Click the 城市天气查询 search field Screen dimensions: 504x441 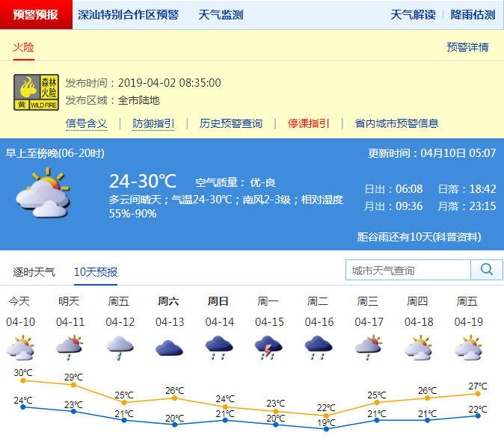coord(408,270)
